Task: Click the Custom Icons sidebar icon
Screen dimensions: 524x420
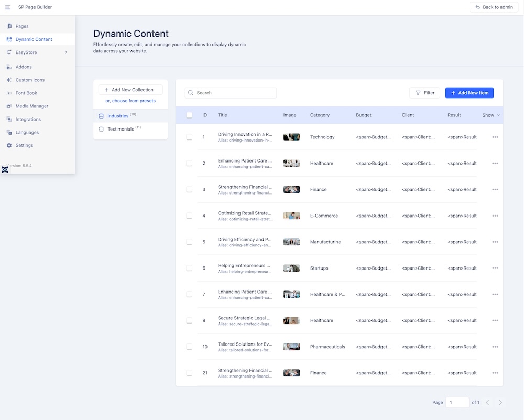Action: pyautogui.click(x=9, y=80)
